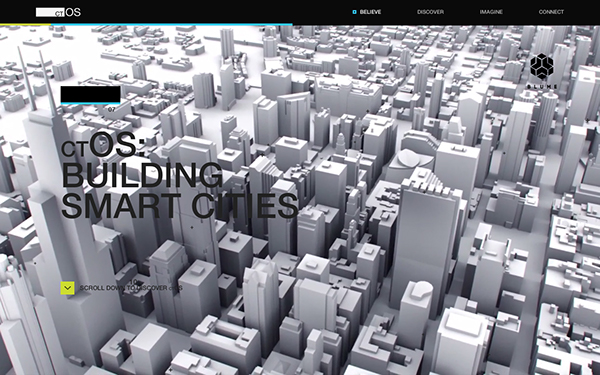The width and height of the screenshot is (600, 375).
Task: Open the CONNECT section
Action: (x=551, y=12)
